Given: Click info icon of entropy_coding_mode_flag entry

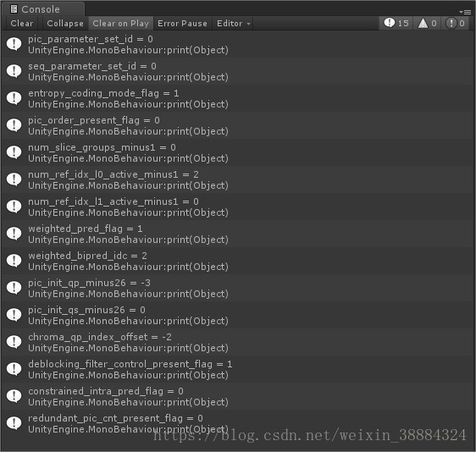Looking at the screenshot, I should 14,98.
